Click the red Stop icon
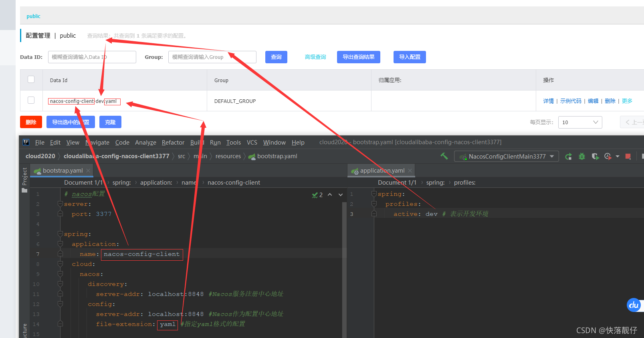The height and width of the screenshot is (338, 644). [628, 156]
